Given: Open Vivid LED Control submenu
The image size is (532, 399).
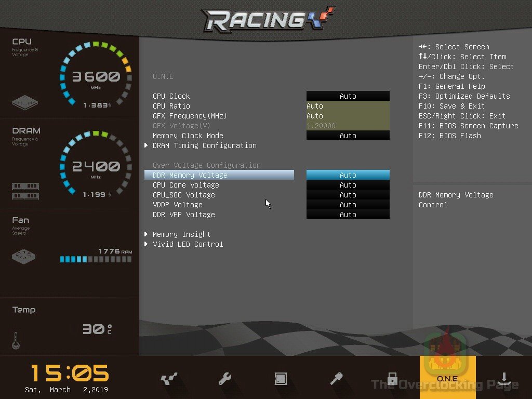Looking at the screenshot, I should coord(188,244).
